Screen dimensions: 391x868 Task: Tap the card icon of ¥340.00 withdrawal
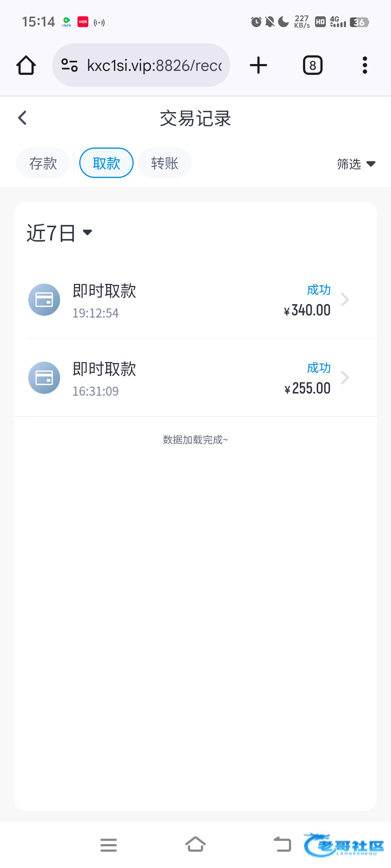coord(44,299)
